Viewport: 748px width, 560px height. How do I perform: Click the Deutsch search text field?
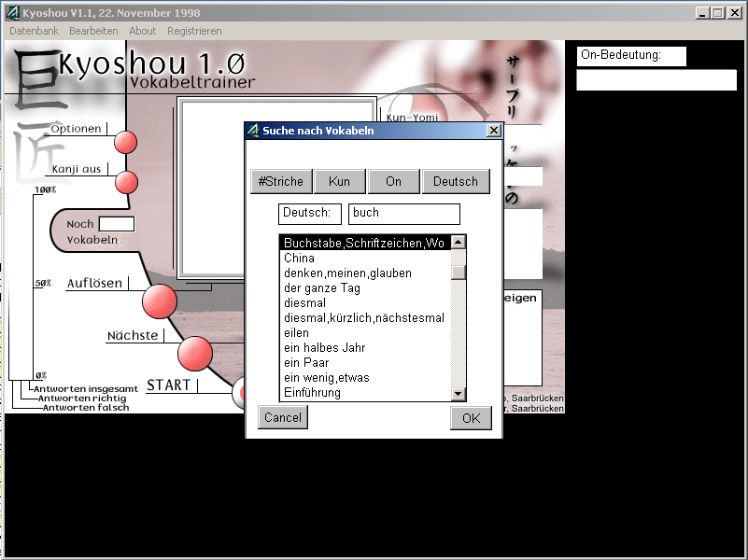[403, 214]
